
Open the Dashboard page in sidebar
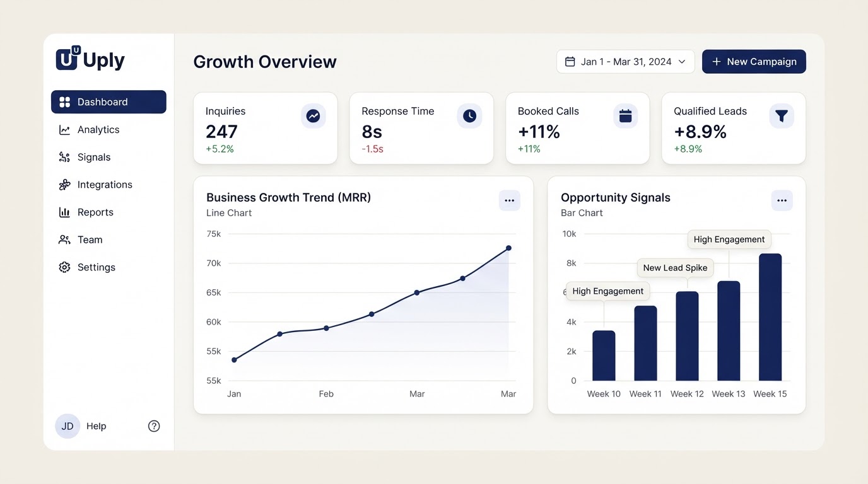(108, 102)
